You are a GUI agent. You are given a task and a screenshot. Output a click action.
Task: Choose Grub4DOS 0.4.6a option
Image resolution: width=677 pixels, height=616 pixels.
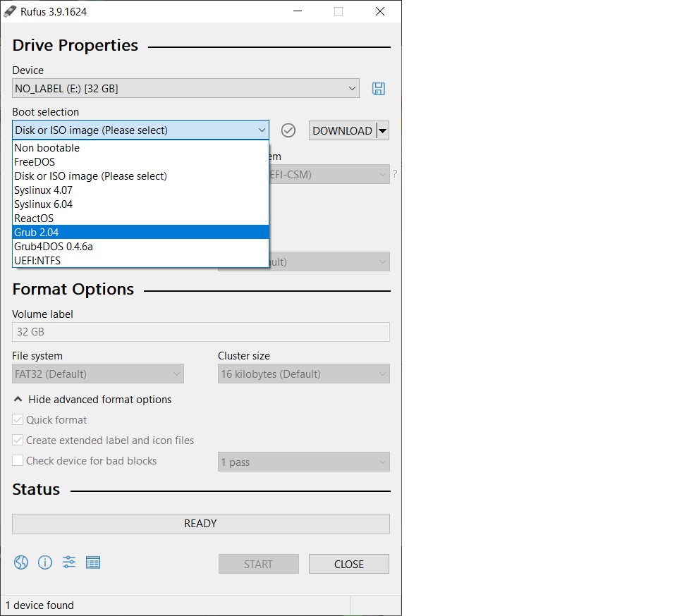pos(140,246)
